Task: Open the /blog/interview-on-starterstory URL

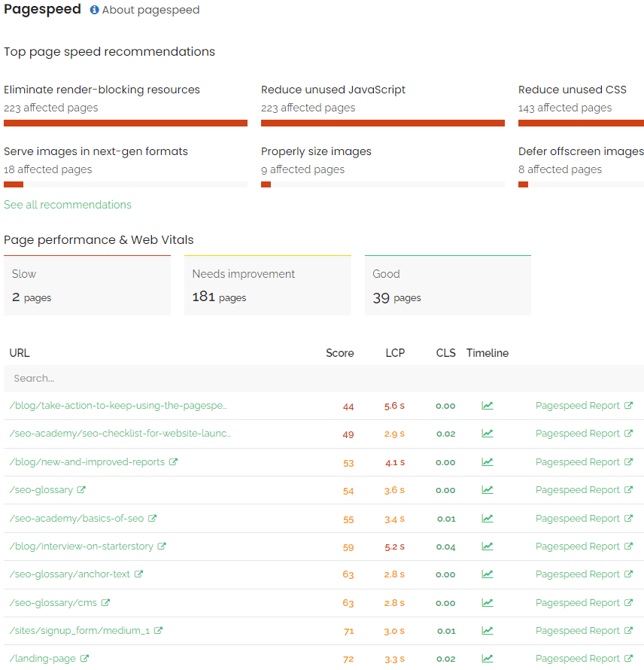Action: pyautogui.click(x=81, y=546)
